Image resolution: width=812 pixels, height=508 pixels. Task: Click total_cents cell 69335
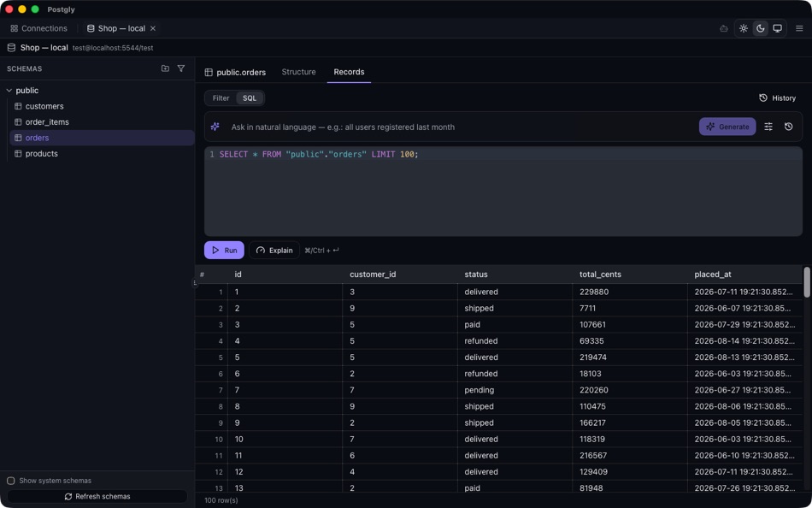click(x=630, y=341)
